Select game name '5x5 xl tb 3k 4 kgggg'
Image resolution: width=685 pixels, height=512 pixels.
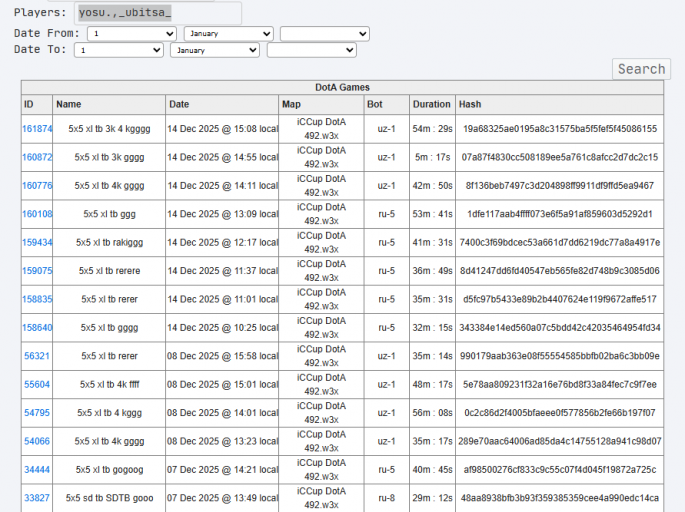pyautogui.click(x=109, y=129)
